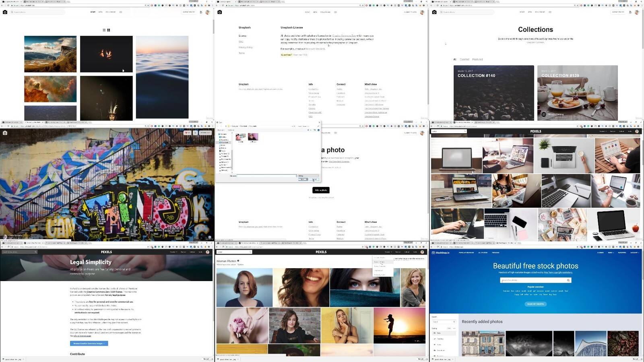This screenshot has width=644, height=362.
Task: Select grid view icon above the Unsplash photo grid
Action: tap(109, 30)
